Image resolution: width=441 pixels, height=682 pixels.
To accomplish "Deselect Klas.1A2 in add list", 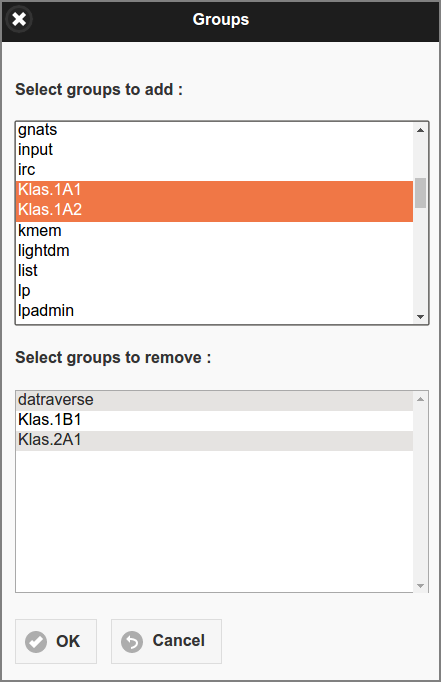I will click(214, 210).
